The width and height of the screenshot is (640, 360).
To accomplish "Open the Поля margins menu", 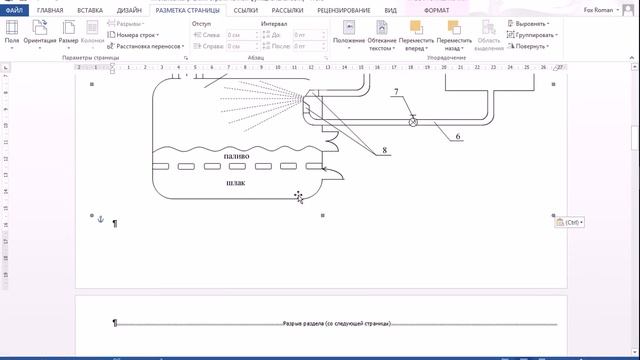I will click(12, 35).
